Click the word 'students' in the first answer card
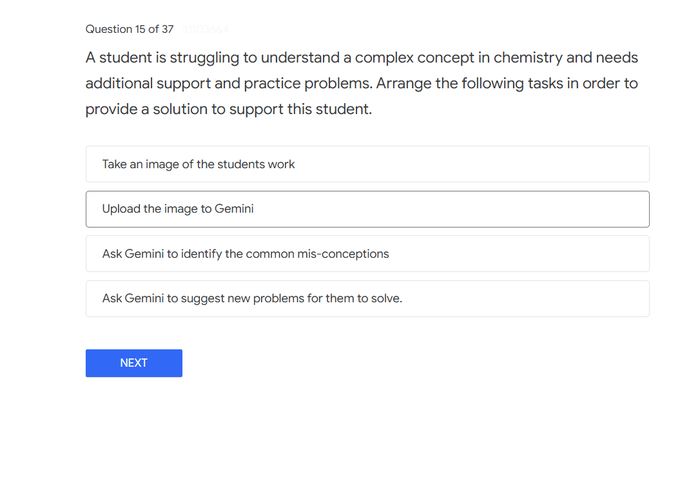The image size is (680, 495). pyautogui.click(x=241, y=164)
